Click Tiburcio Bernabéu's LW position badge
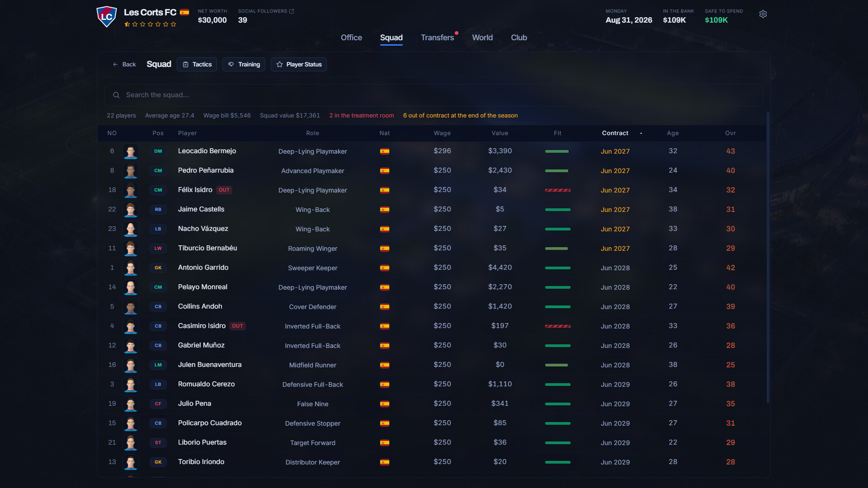The height and width of the screenshot is (488, 868). [x=158, y=249]
